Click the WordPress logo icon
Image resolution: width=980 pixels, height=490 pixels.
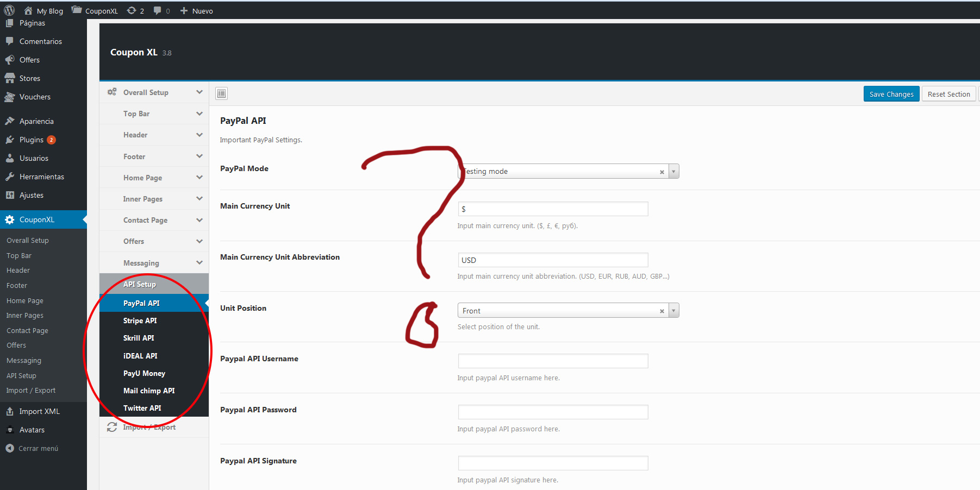[9, 10]
